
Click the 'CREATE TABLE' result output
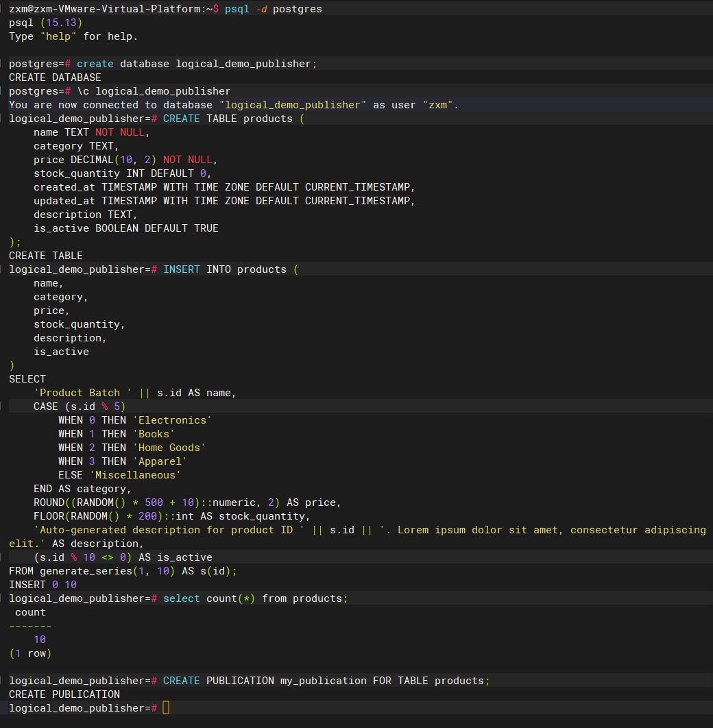(45, 256)
